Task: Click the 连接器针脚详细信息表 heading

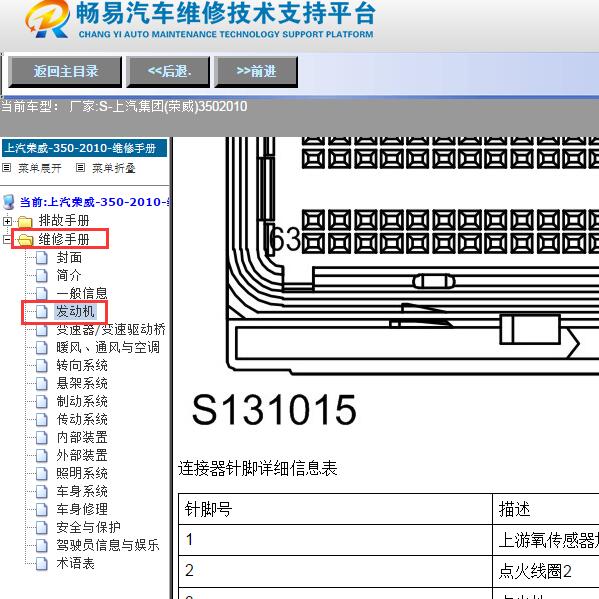Action: (257, 468)
